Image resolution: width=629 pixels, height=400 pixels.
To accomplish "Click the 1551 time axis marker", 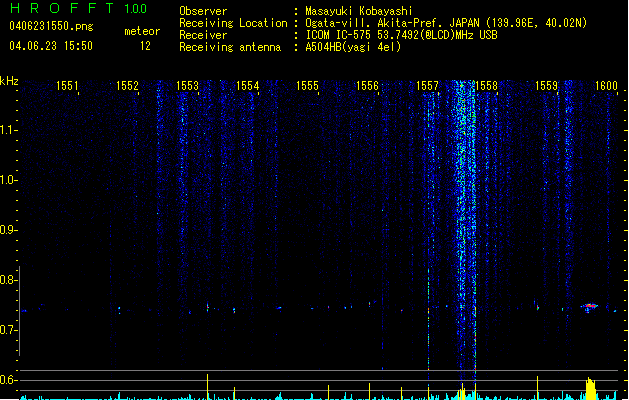I will click(67, 86).
